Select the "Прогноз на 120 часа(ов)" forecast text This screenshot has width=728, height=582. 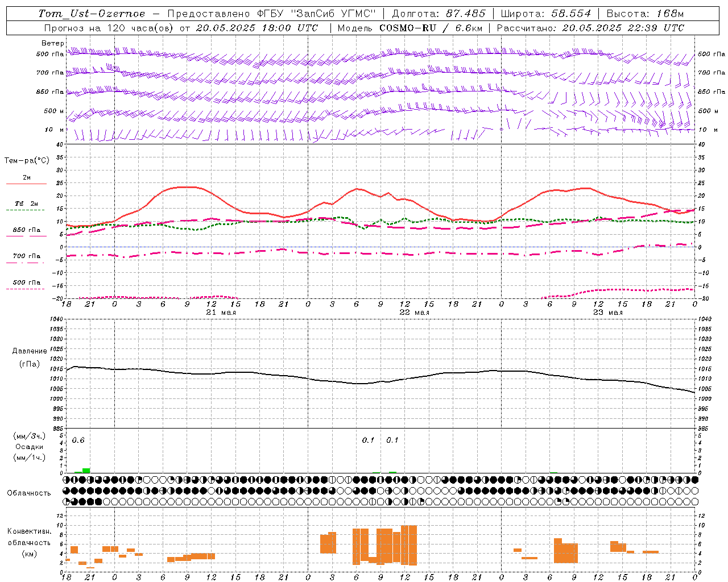click(x=109, y=28)
